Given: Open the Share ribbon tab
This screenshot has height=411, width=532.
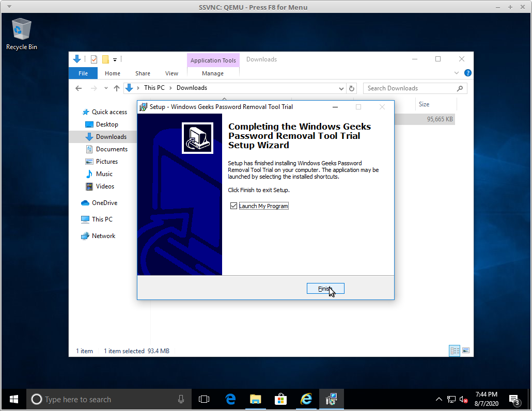Looking at the screenshot, I should pyautogui.click(x=143, y=73).
